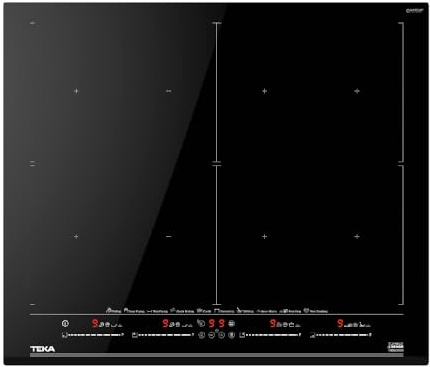Tap the circular plus timer button beside minus
This screenshot has height=367, width=430.
pyautogui.click(x=222, y=335)
